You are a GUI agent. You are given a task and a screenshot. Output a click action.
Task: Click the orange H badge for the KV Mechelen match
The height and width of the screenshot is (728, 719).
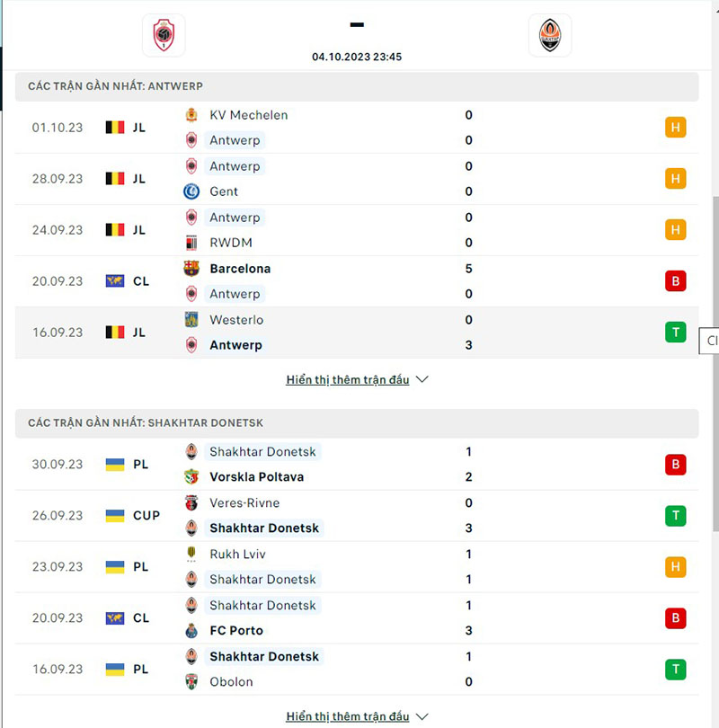[676, 127]
